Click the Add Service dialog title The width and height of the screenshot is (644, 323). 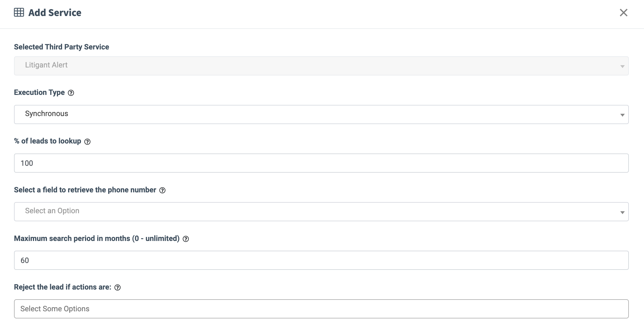click(55, 13)
